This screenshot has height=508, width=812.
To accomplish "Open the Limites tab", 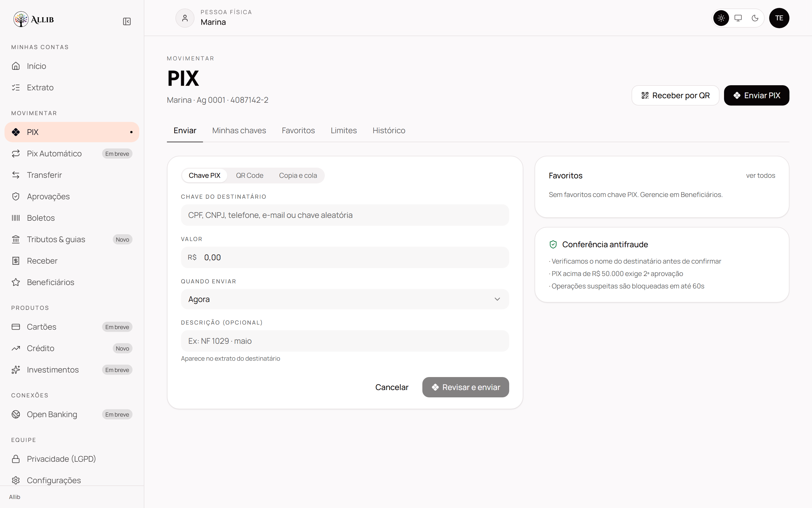I will (344, 130).
